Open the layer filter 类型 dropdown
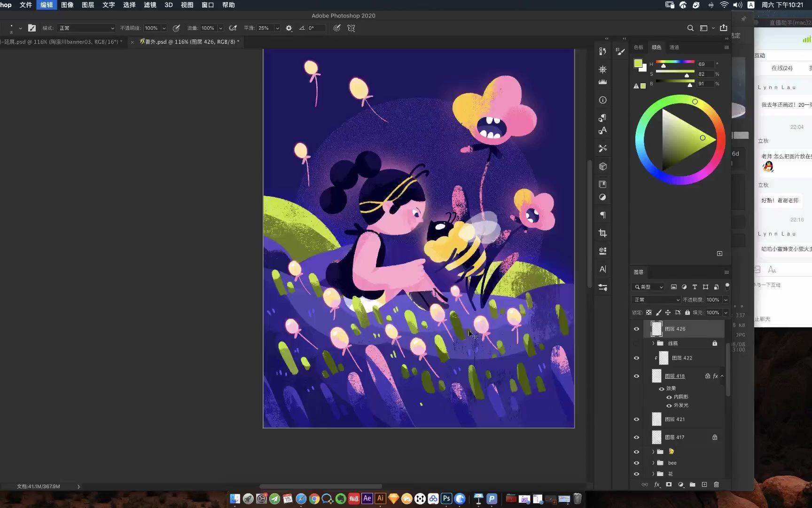812x508 pixels. point(648,287)
